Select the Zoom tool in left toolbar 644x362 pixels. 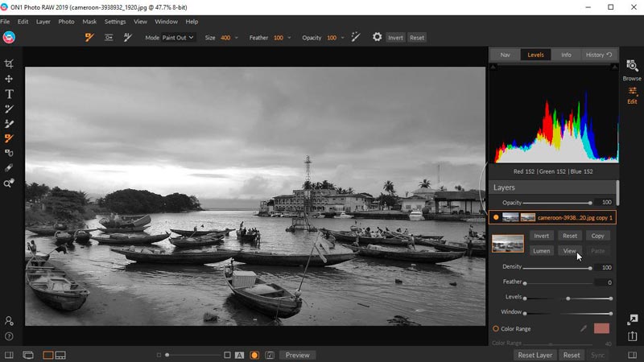click(9, 183)
